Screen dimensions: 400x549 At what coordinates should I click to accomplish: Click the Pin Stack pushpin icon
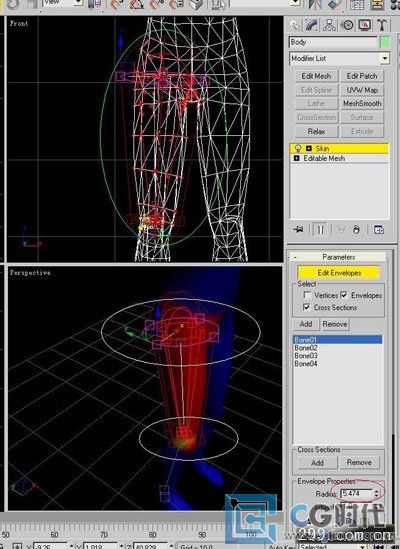(x=299, y=230)
